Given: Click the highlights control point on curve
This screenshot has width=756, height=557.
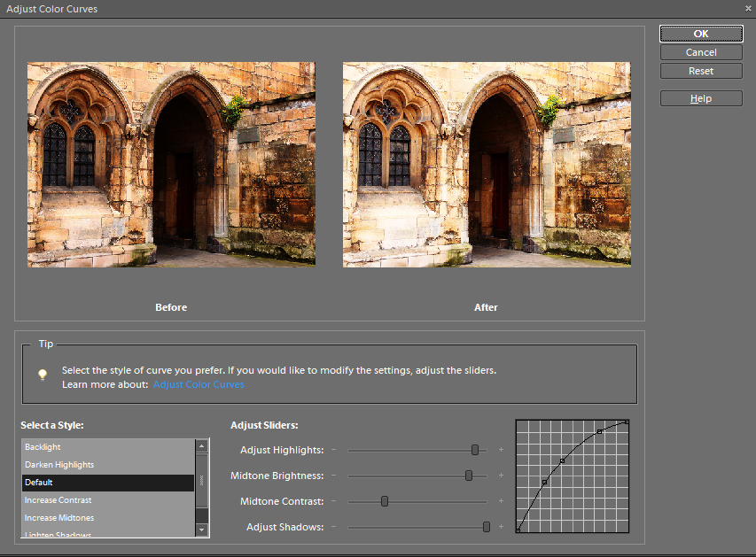Looking at the screenshot, I should (x=599, y=432).
